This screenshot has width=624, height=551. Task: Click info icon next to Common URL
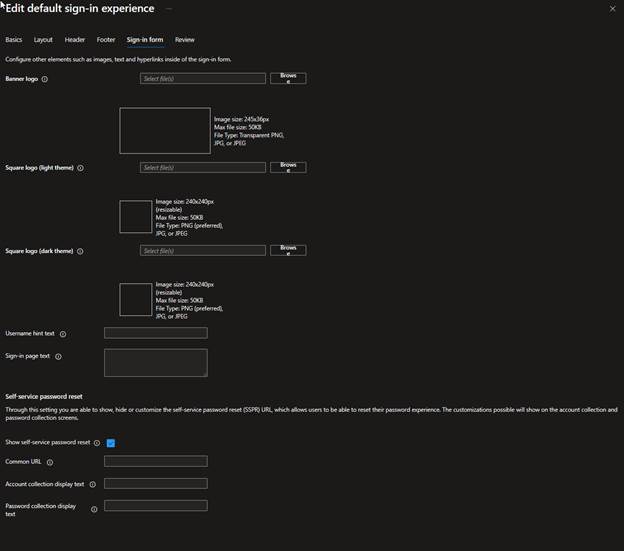(50, 462)
